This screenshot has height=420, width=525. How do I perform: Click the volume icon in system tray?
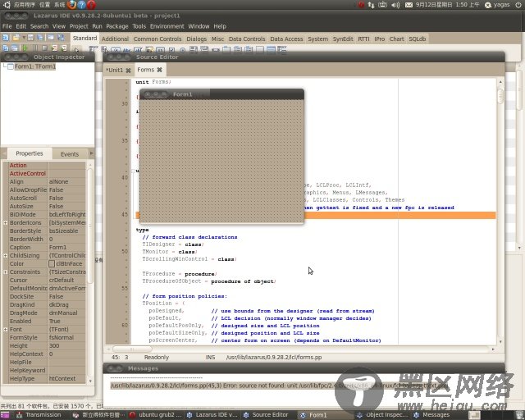point(395,5)
